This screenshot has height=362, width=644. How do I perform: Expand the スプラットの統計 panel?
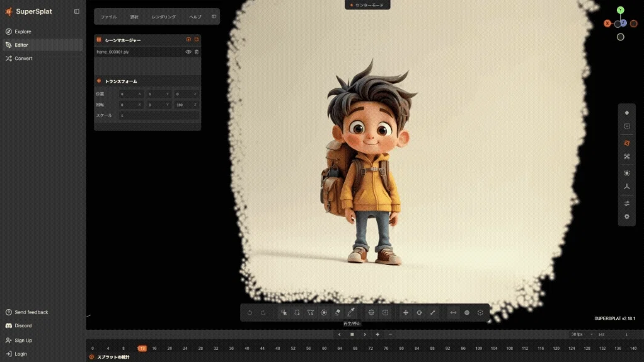(110, 357)
